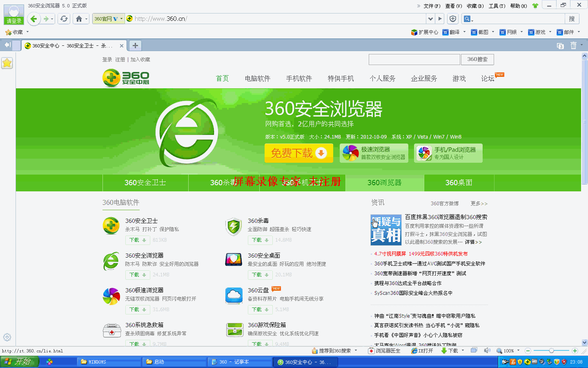This screenshot has width=588, height=368.
Task: Click the zoom-out minus button
Action: pos(528,351)
